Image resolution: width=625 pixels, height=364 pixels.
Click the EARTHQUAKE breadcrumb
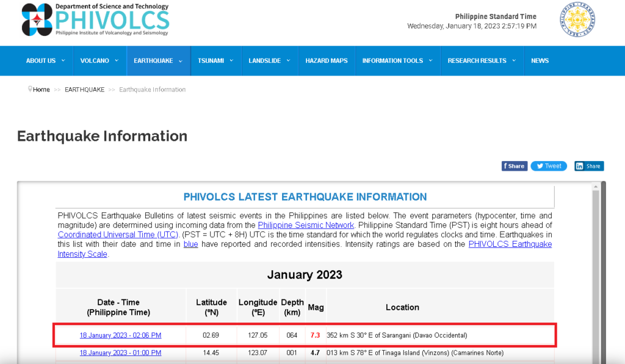click(x=84, y=90)
